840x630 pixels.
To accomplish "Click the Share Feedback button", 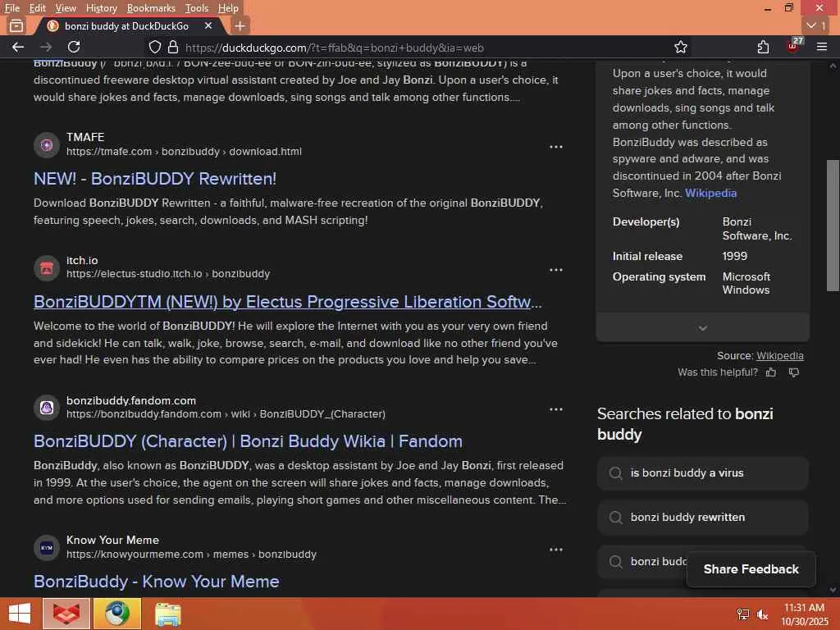I will (x=751, y=569).
